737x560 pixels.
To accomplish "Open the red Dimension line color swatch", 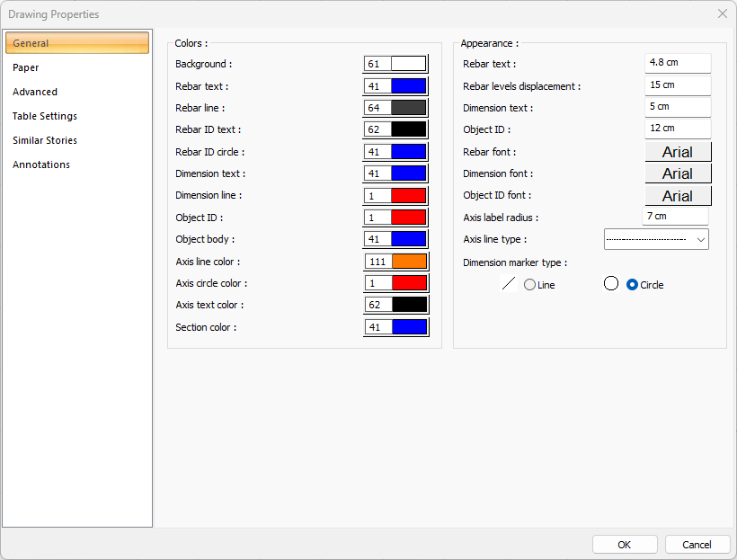I will 408,195.
